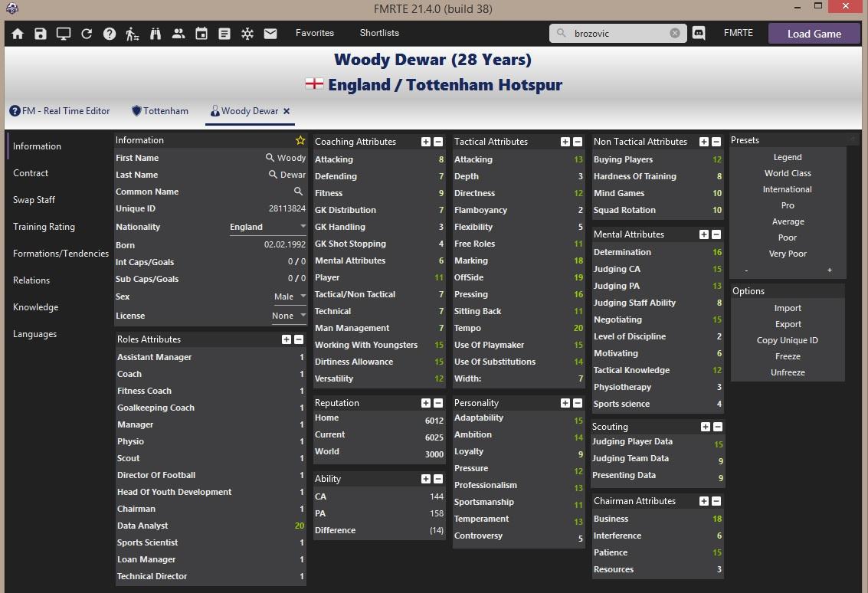Image resolution: width=868 pixels, height=593 pixels.
Task: Click the home icon in the toolbar
Action: pyautogui.click(x=18, y=34)
